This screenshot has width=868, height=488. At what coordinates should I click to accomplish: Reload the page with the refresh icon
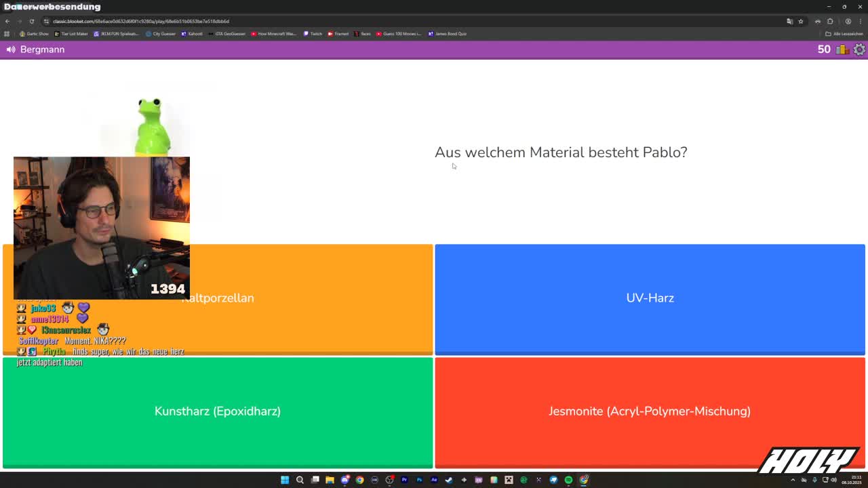31,21
